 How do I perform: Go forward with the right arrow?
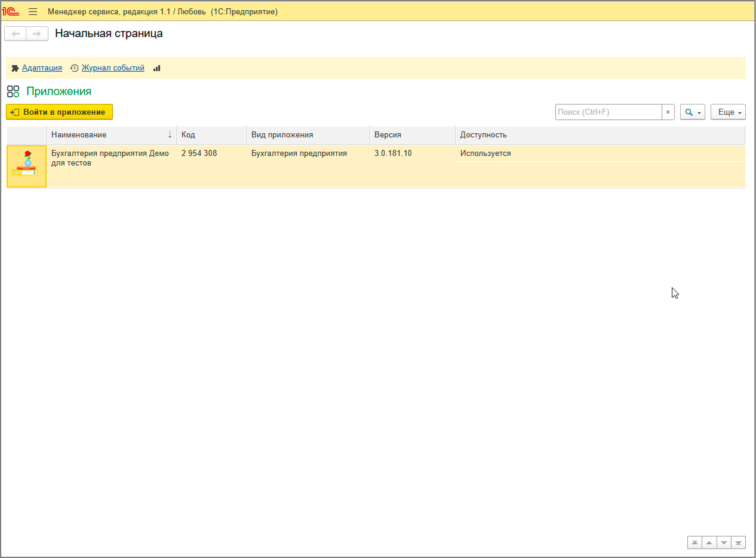pyautogui.click(x=37, y=34)
